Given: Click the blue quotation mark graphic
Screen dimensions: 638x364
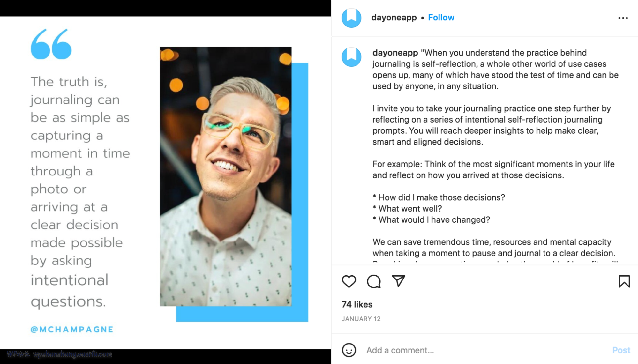Looking at the screenshot, I should point(51,44).
